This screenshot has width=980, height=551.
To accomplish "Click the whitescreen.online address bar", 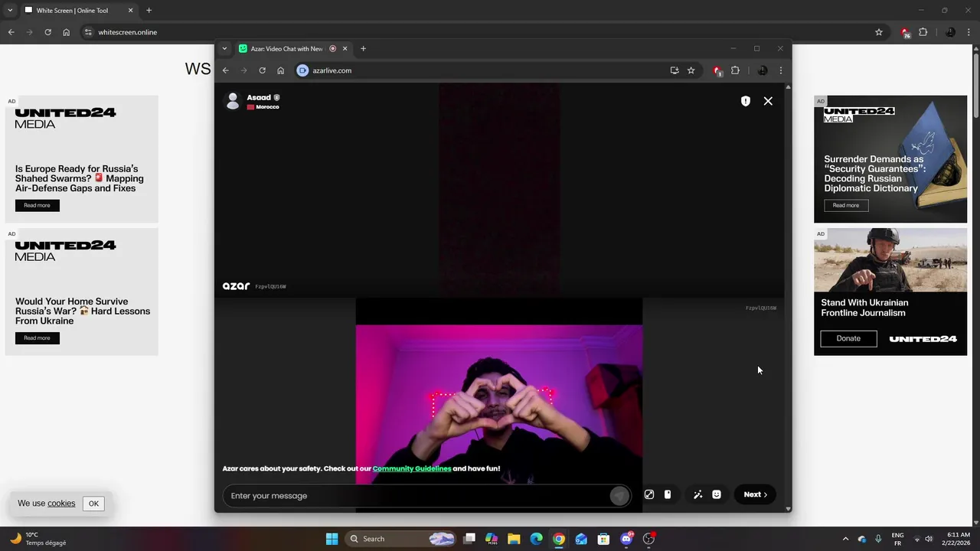I will pos(484,32).
